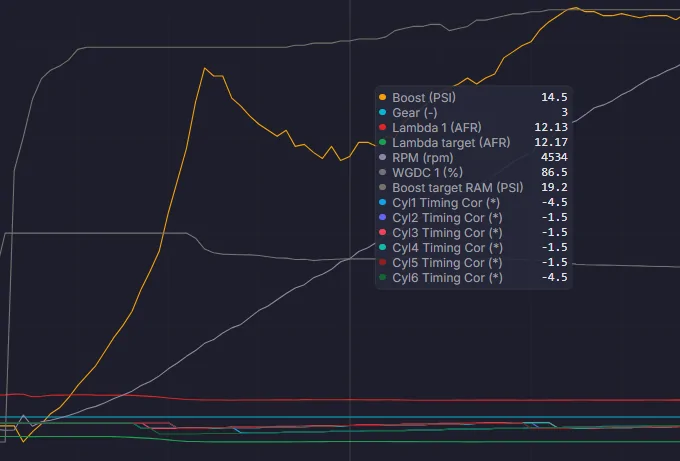Click the purple Cyl2 Timing Cor legend dot
The height and width of the screenshot is (461, 680).
(382, 217)
